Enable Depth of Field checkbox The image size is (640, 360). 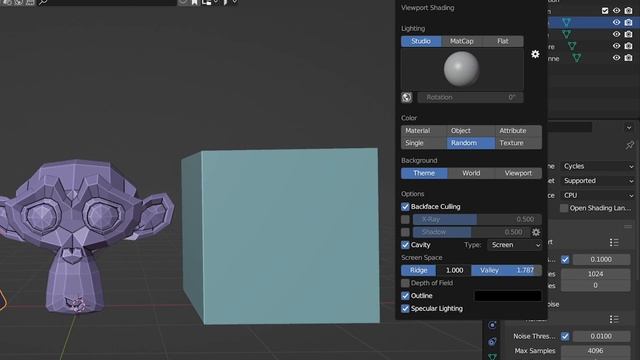click(405, 283)
